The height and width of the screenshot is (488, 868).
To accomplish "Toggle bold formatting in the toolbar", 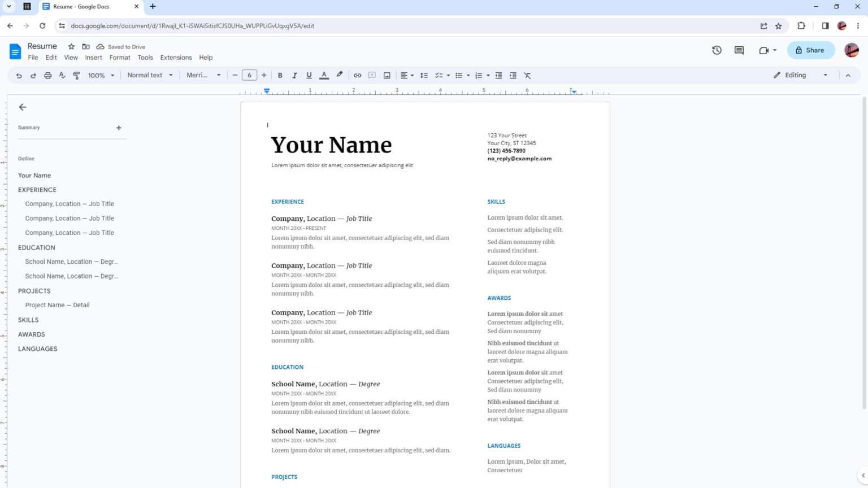I will (x=280, y=75).
